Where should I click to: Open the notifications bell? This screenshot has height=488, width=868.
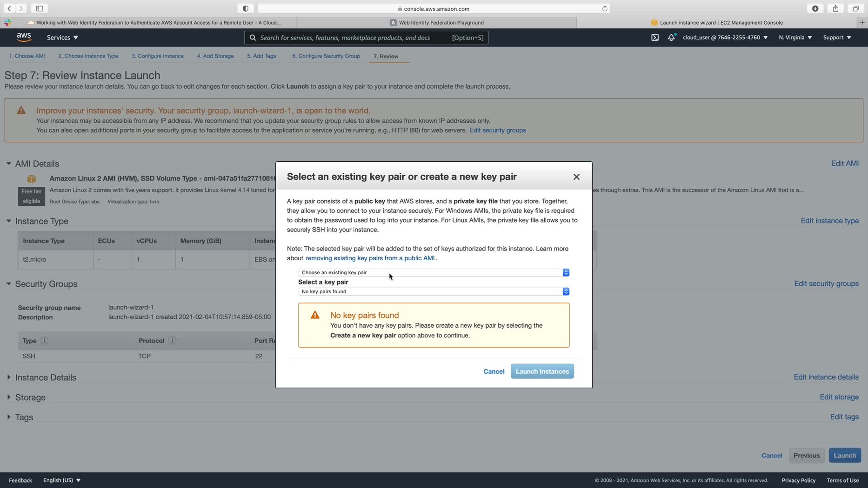671,37
